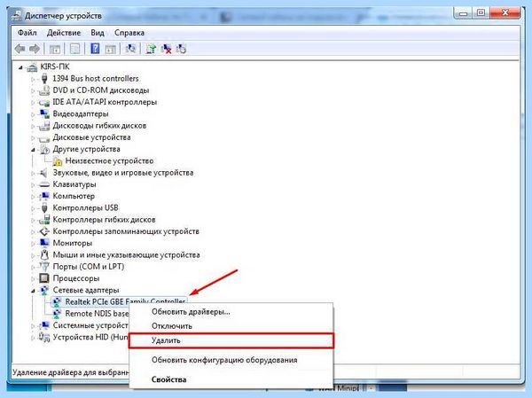The width and height of the screenshot is (532, 398).
Task: Click the Процессоры chip icon
Action: pyautogui.click(x=44, y=278)
